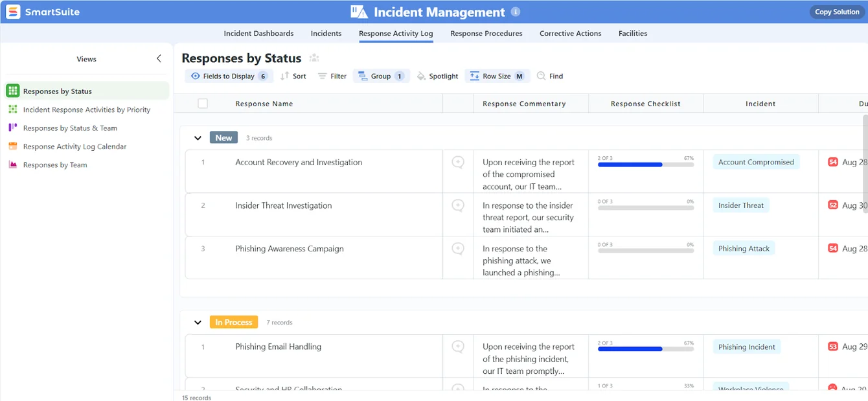Click the '15 records' footer text

pyautogui.click(x=196, y=397)
